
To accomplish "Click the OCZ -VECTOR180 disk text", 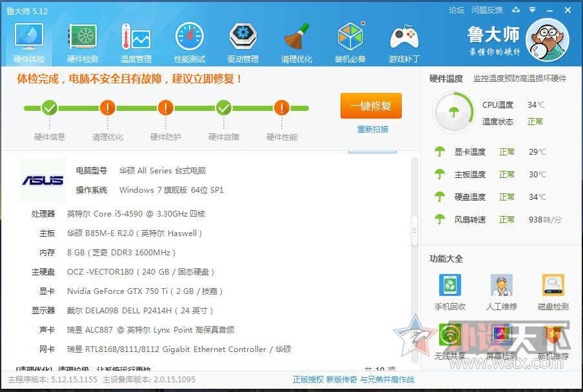I will 141,271.
